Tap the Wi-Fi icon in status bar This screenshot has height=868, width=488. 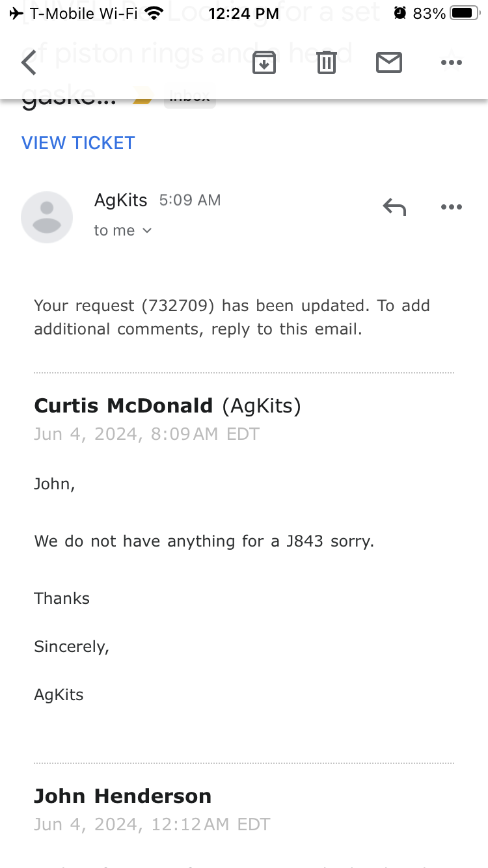[x=154, y=13]
